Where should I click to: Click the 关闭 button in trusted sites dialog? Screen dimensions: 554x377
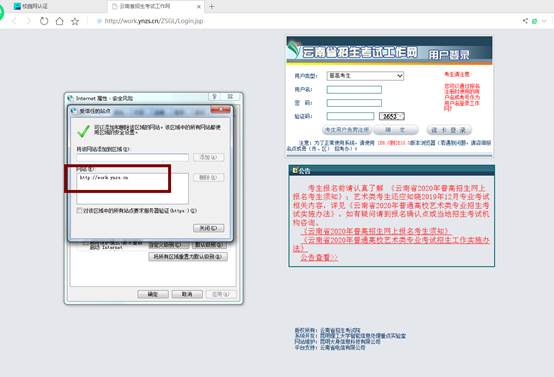tap(208, 228)
